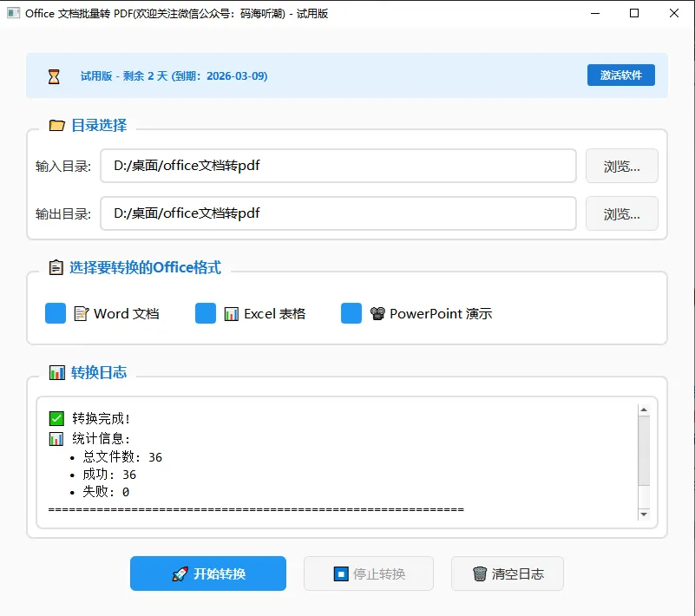Toggle the PowerPoint 演示 checkbox

tap(351, 313)
